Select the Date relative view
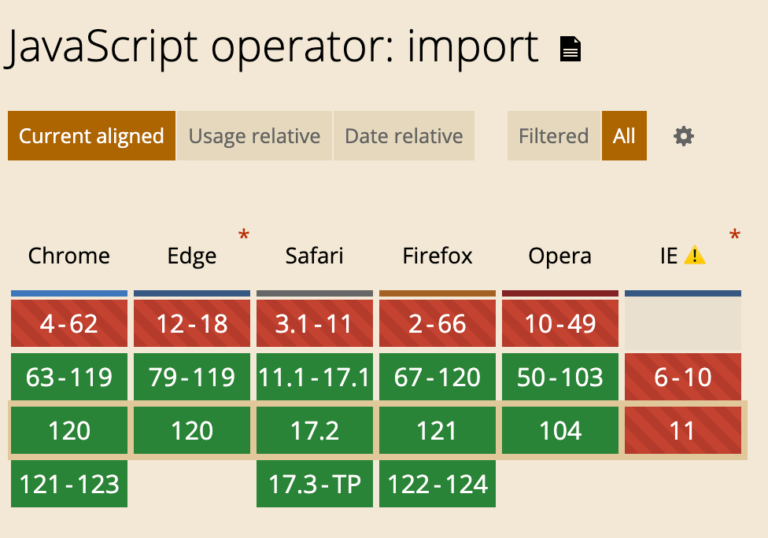This screenshot has width=768, height=538. 403,136
